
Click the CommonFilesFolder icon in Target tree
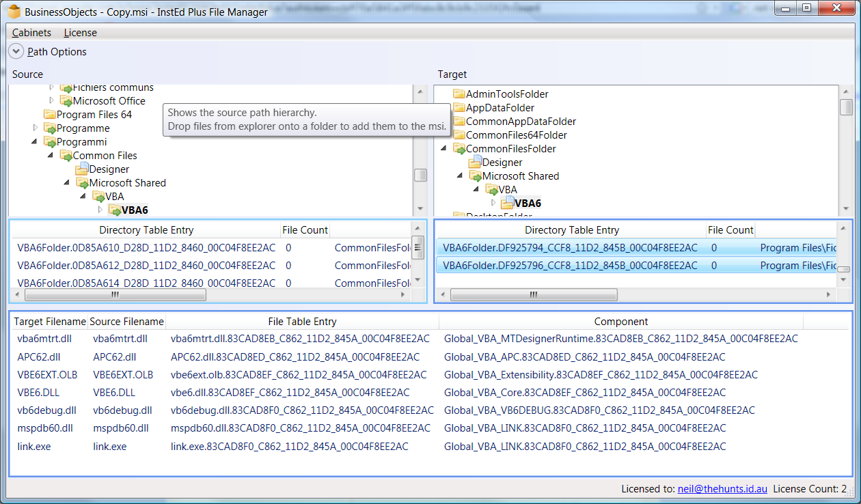459,149
